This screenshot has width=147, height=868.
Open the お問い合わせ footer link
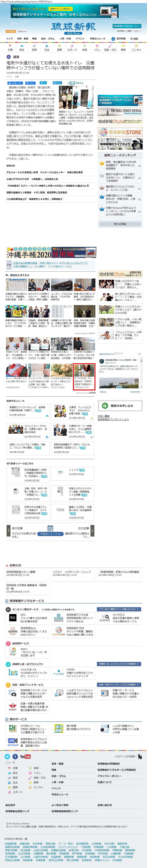pyautogui.click(x=104, y=805)
